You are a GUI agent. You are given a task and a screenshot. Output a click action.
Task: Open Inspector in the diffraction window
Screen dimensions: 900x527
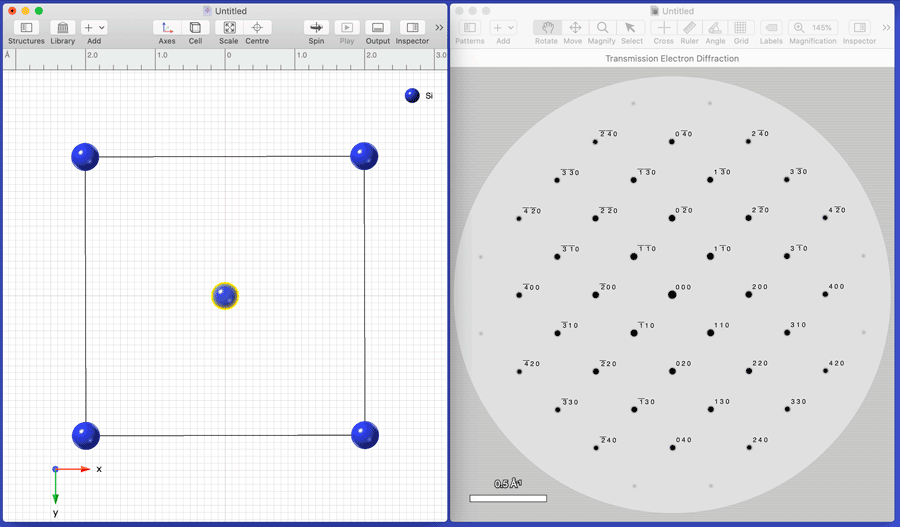859,28
